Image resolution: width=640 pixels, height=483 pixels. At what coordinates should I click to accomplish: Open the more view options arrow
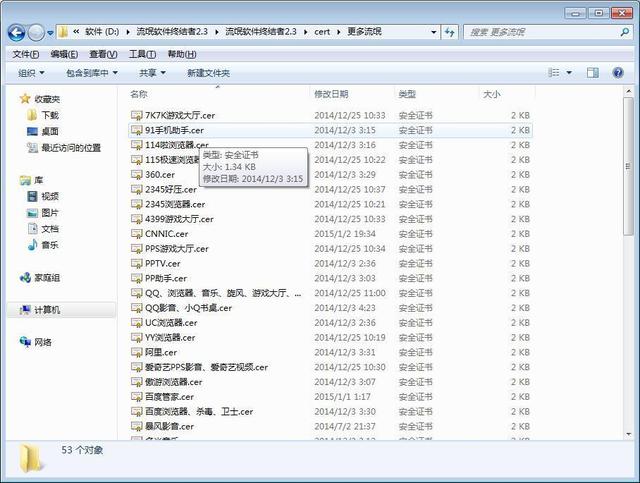click(569, 73)
